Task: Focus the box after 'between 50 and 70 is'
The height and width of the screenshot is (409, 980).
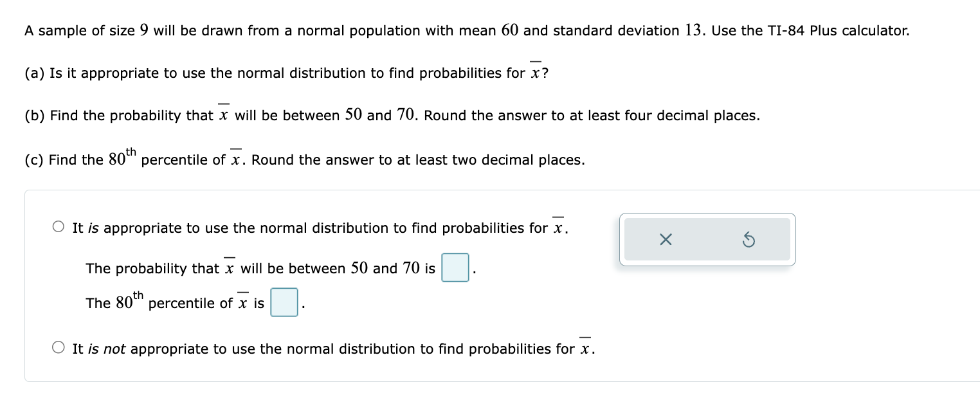Action: (x=455, y=268)
